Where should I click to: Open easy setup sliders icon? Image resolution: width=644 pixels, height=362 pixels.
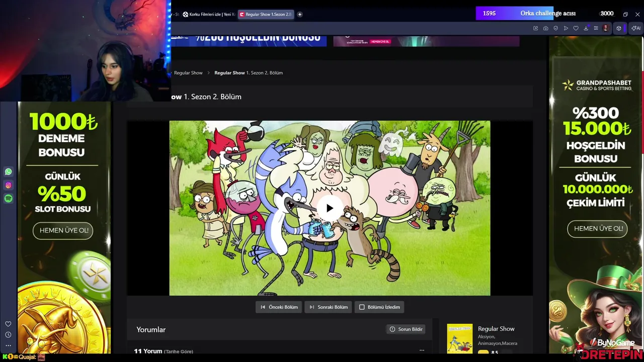pyautogui.click(x=596, y=28)
